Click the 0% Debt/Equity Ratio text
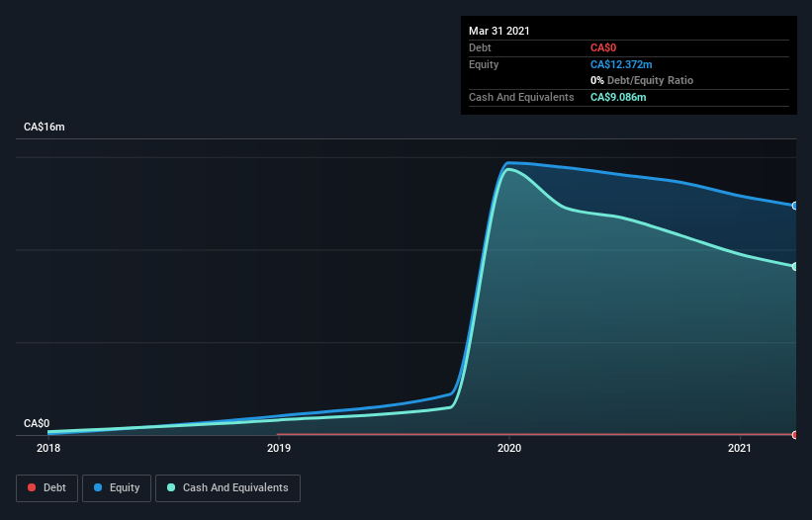 [642, 81]
